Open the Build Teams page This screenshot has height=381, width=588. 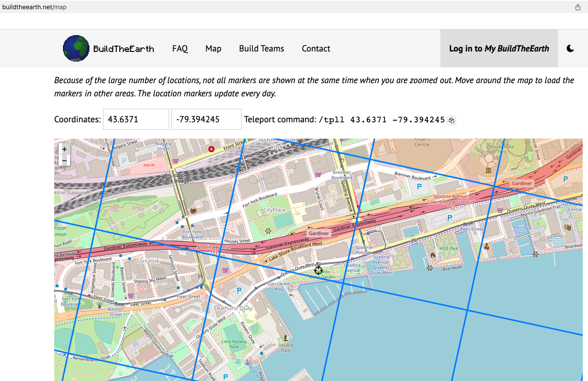[x=262, y=48]
